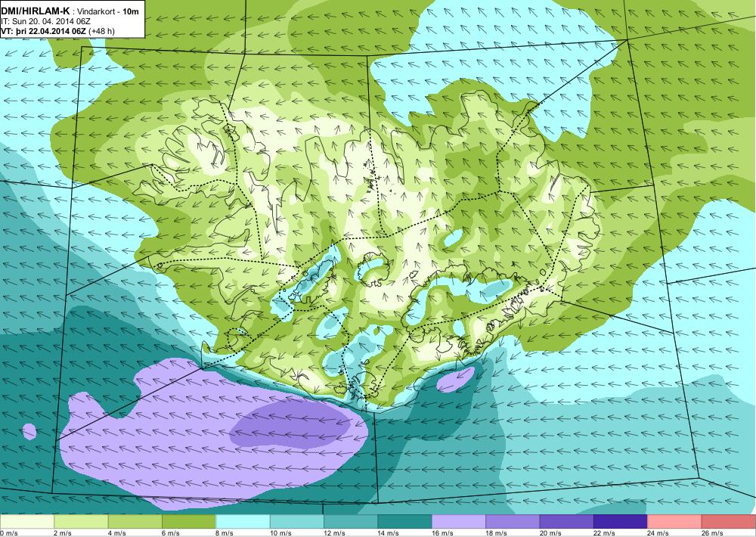Click the 0–2 m/s palest legend swatch
Viewport: 756px width, 537px height.
click(x=27, y=522)
